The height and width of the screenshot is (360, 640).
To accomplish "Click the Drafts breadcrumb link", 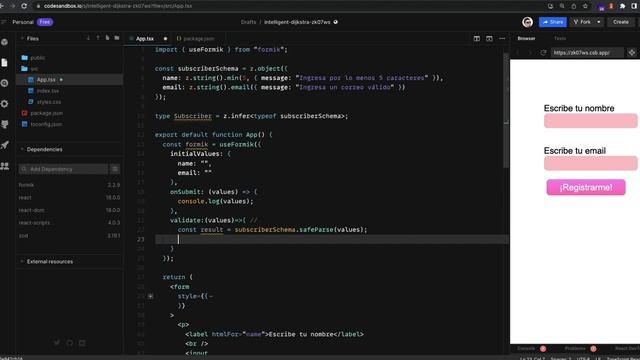I will click(248, 22).
